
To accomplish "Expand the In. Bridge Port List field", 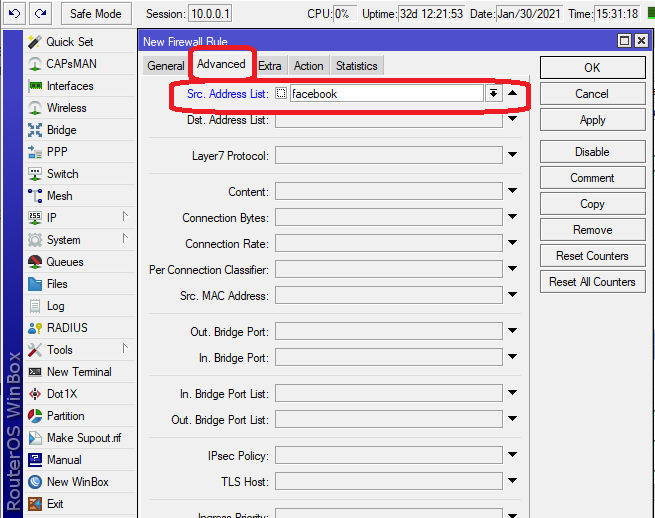I will [x=513, y=393].
